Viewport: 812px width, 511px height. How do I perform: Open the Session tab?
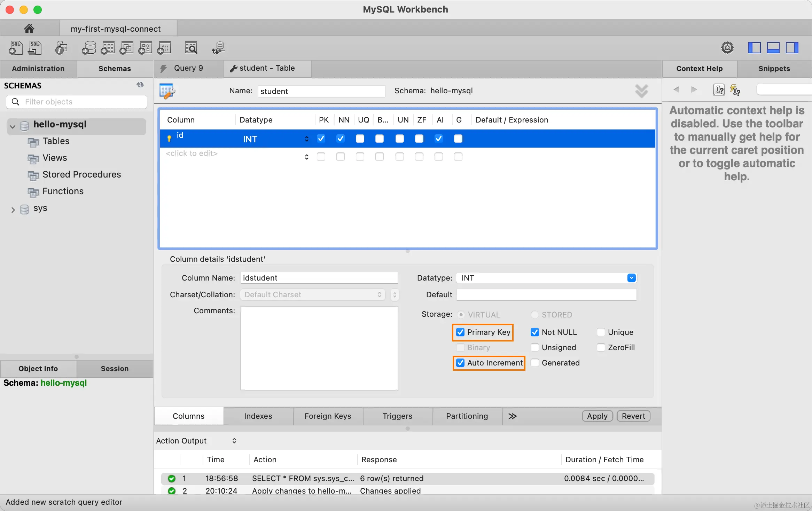115,369
